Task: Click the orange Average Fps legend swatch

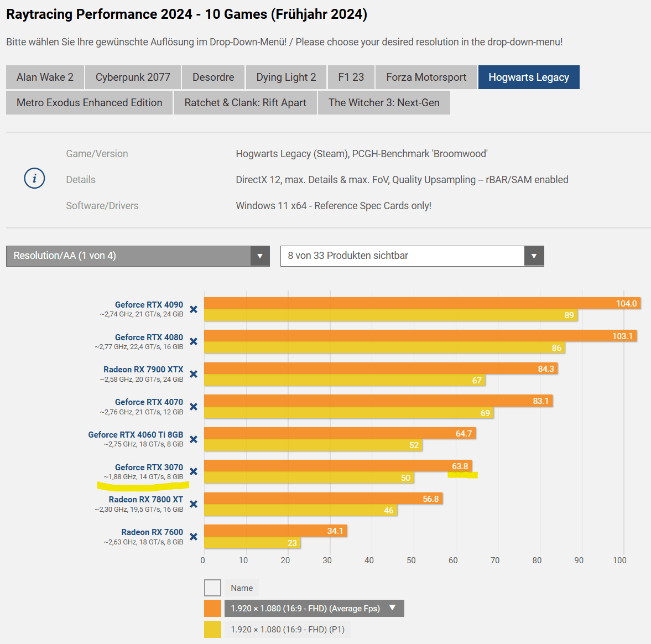Action: pyautogui.click(x=212, y=608)
